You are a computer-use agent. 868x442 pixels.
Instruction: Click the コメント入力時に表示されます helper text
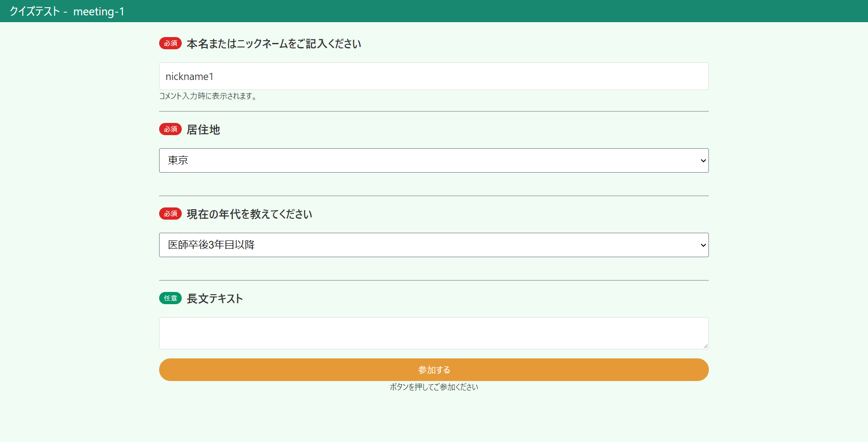click(208, 96)
